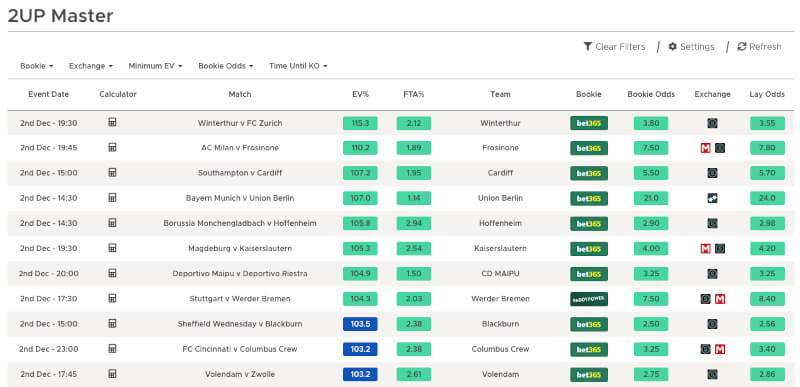Click Matchbook exchange icon in Werder Bremen row

720,299
